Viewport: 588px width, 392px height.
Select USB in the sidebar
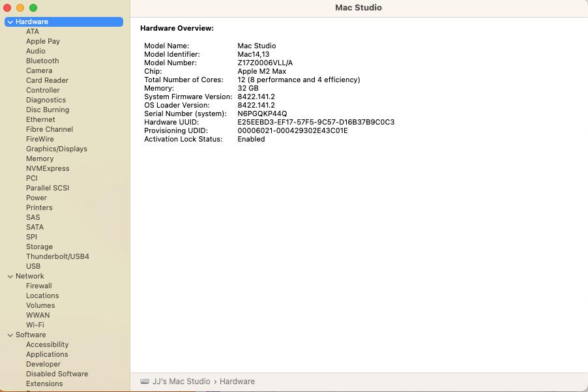point(33,266)
